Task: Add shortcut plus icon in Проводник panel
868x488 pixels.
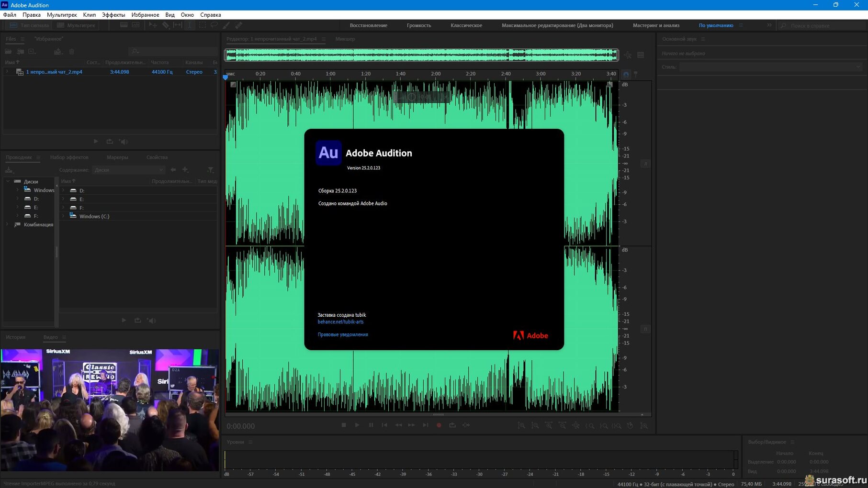Action: tap(185, 170)
